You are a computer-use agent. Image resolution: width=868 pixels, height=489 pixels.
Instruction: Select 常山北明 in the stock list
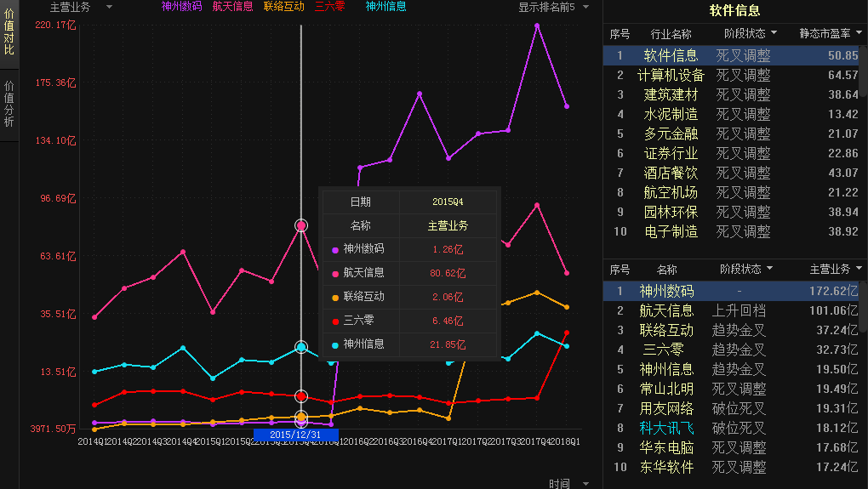(x=733, y=389)
